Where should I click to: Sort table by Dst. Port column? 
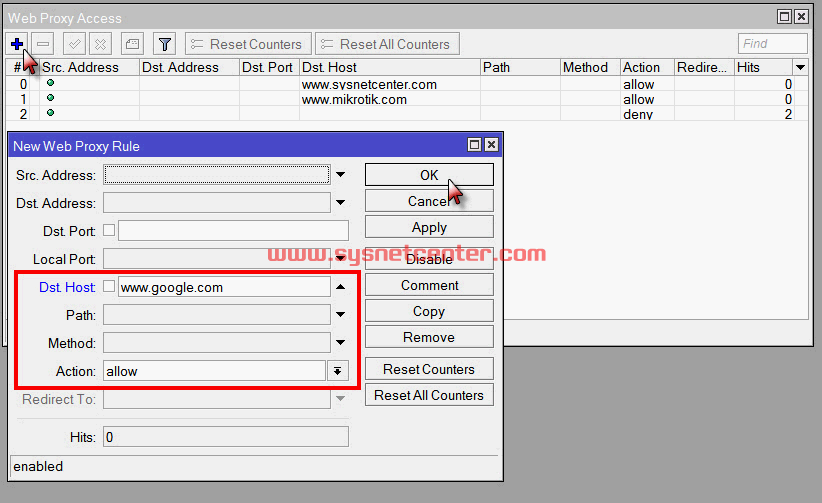point(269,67)
